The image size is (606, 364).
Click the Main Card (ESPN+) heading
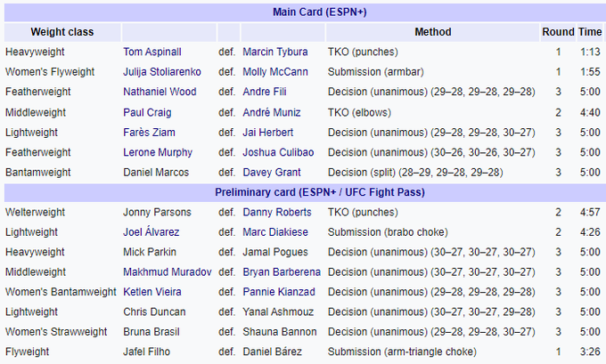[303, 12]
